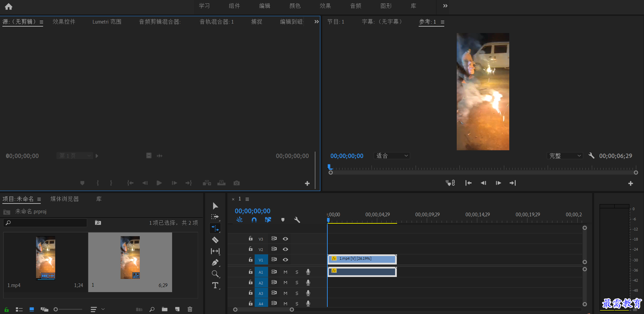Switch Project panel to freeform view
Image resolution: width=644 pixels, height=314 pixels.
(x=44, y=309)
